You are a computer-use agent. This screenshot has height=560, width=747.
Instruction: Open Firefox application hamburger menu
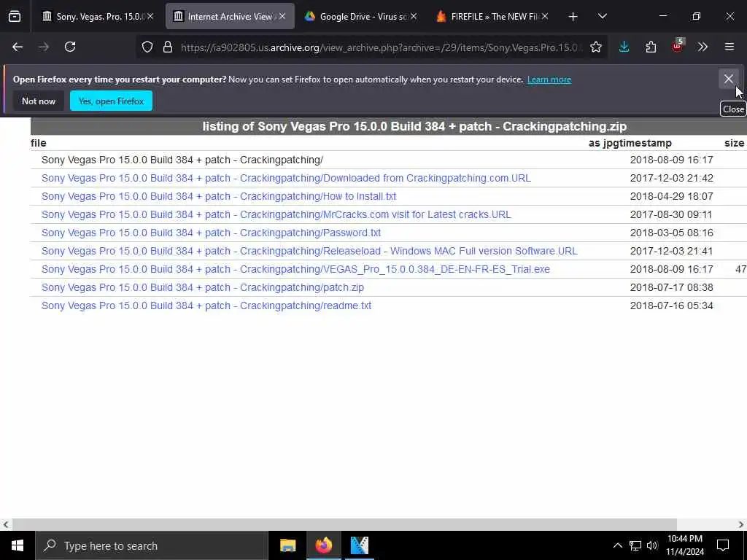coord(729,47)
